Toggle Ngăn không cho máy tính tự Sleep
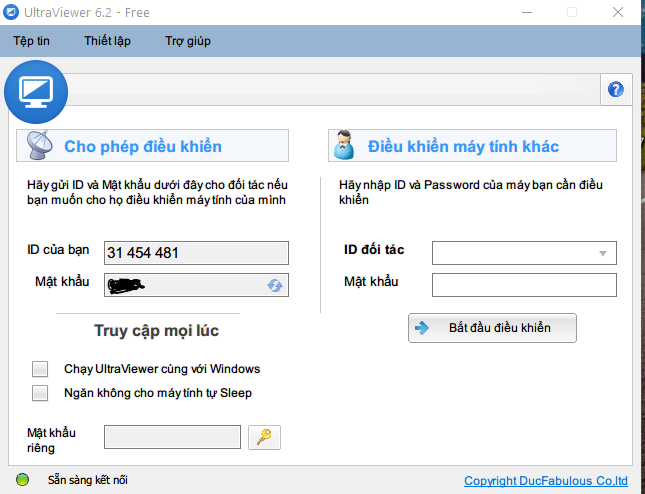Screen dimensions: 645x494 click(x=40, y=393)
